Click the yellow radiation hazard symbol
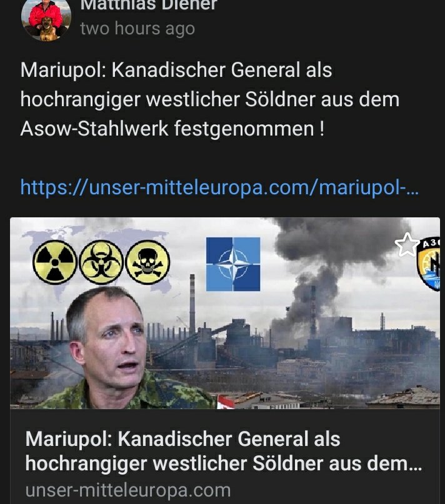The height and width of the screenshot is (504, 445). (55, 262)
